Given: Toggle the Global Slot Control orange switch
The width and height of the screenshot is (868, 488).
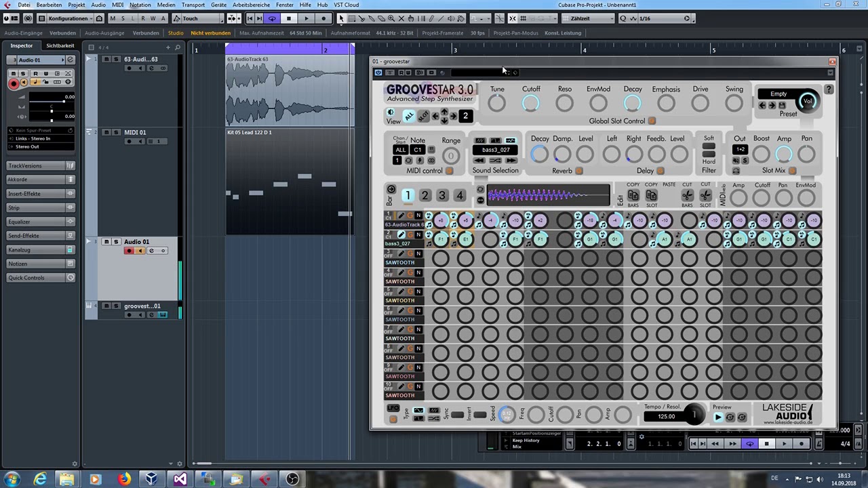Looking at the screenshot, I should pyautogui.click(x=652, y=121).
